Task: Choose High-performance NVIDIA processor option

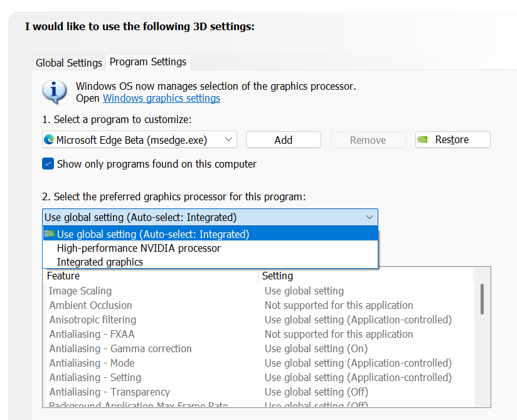Action: coord(210,248)
